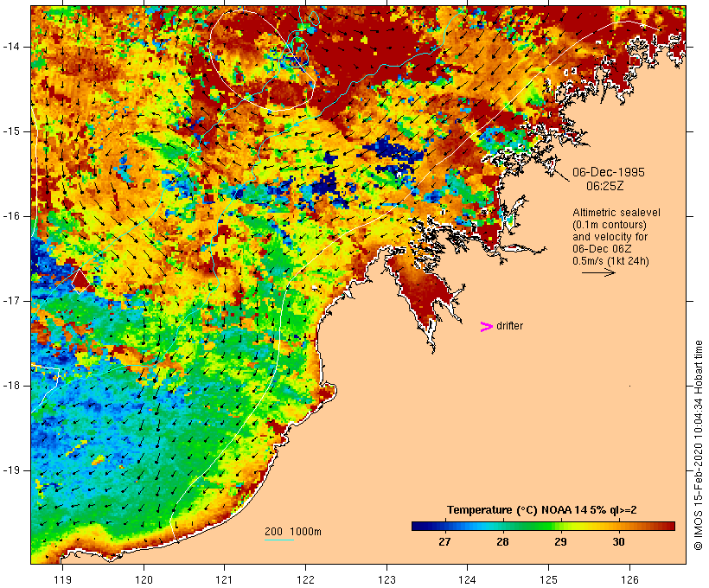
Task: Click the dark blue end of temperature colorbar
Action: click(x=420, y=526)
